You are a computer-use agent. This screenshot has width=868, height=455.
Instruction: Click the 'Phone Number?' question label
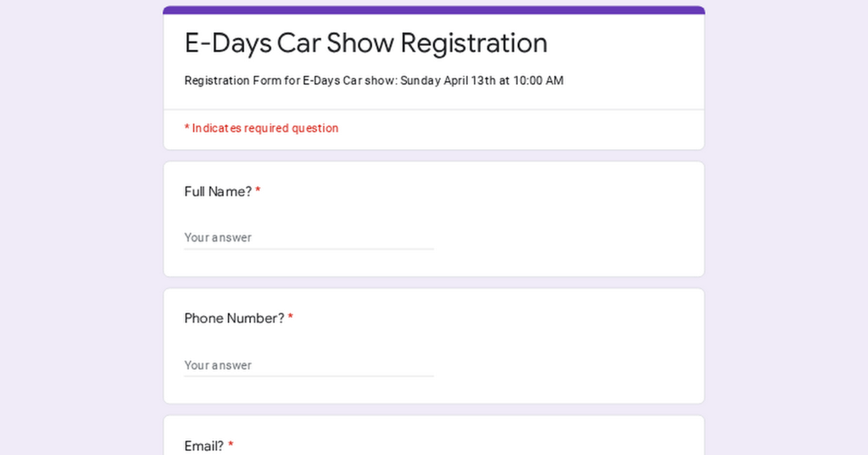tap(234, 319)
